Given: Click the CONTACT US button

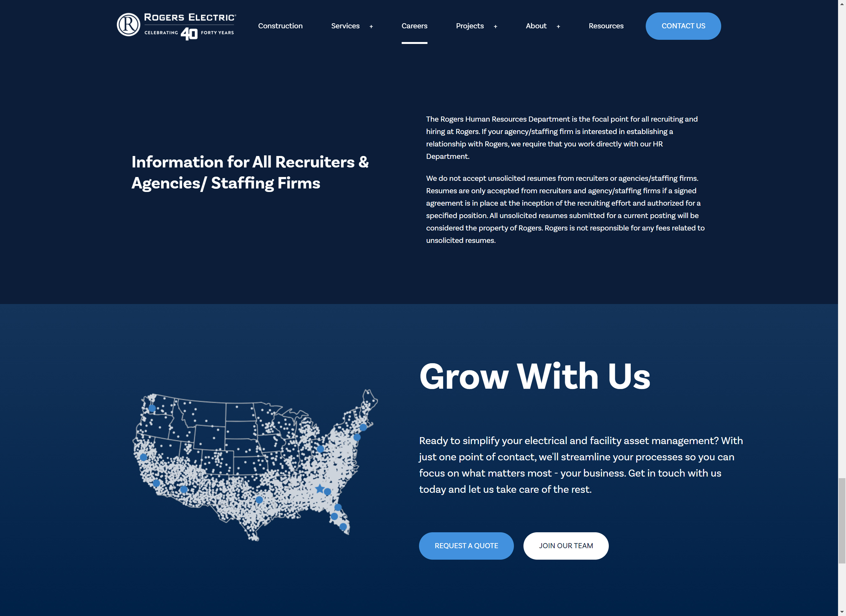Looking at the screenshot, I should (x=684, y=25).
